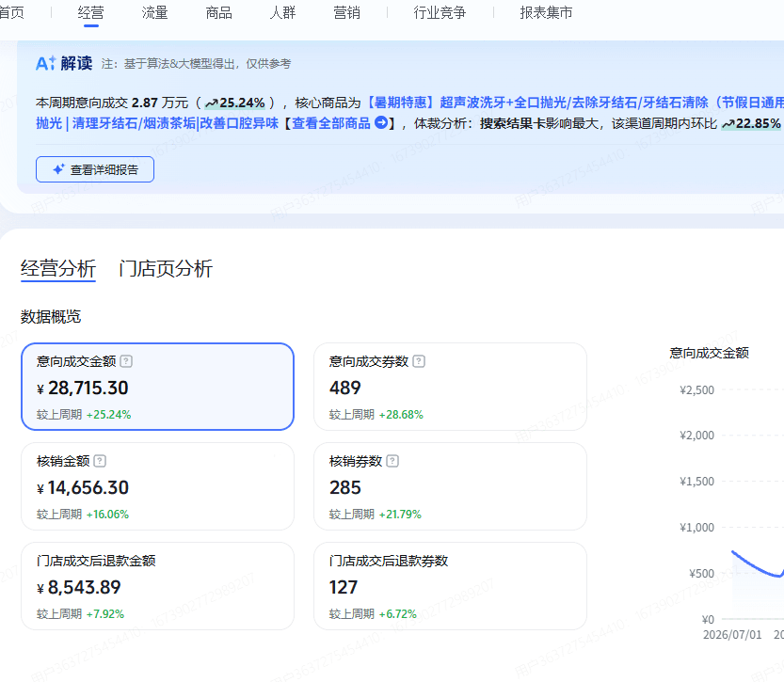Click the 489 coupon count value
Image resolution: width=784 pixels, height=682 pixels.
[345, 389]
